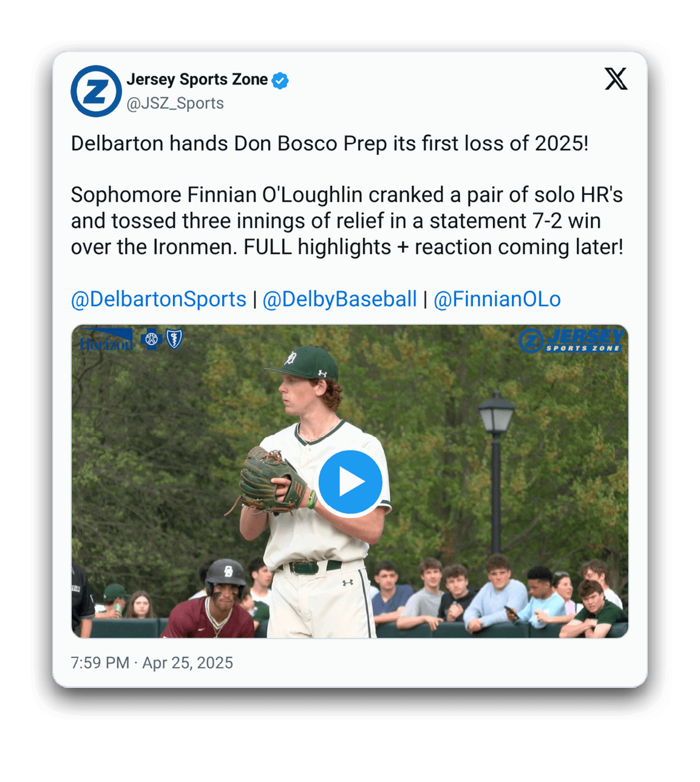Screen dimensions: 700x782
Task: Open the Jersey Sports Zone display name
Action: pyautogui.click(x=197, y=80)
